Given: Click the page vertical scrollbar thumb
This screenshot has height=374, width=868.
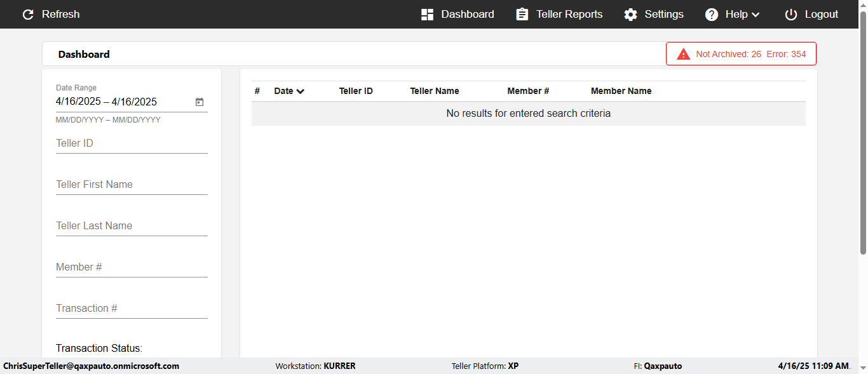Looking at the screenshot, I should pos(863,133).
